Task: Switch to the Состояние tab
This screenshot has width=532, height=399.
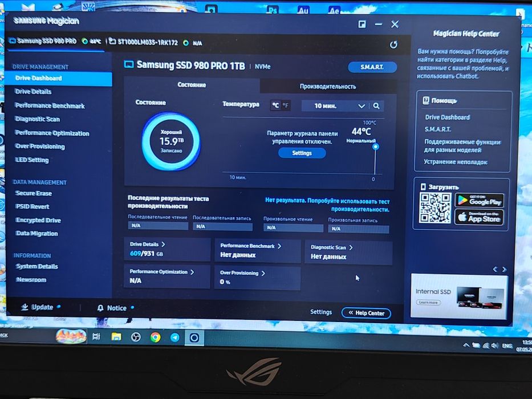Action: click(192, 85)
